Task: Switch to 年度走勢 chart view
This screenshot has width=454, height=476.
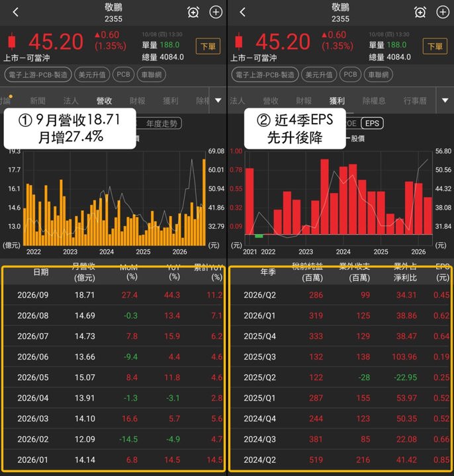Action: click(x=161, y=124)
